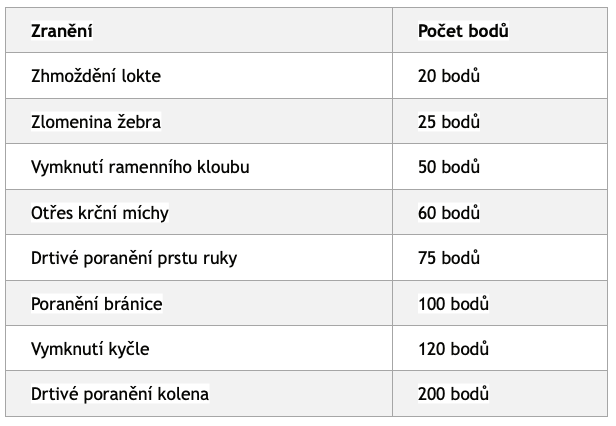Click the word 'kloubu' in the table

point(223,167)
